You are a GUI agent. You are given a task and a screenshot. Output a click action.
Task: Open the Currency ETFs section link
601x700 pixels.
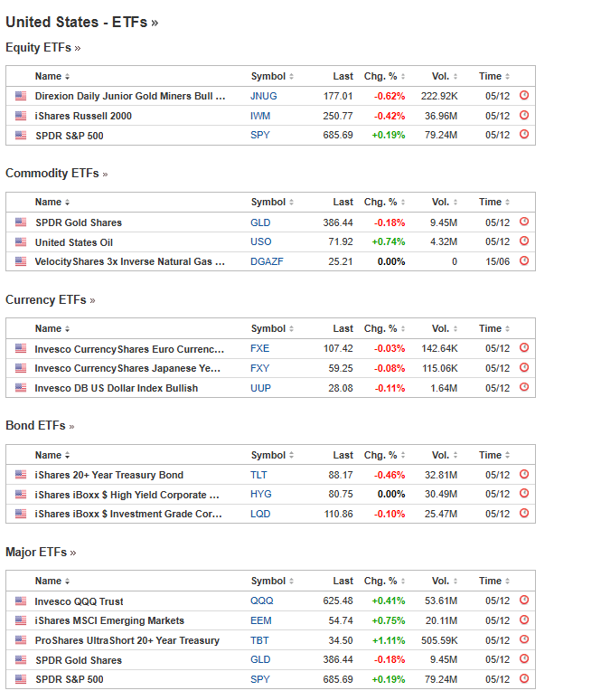(x=50, y=299)
